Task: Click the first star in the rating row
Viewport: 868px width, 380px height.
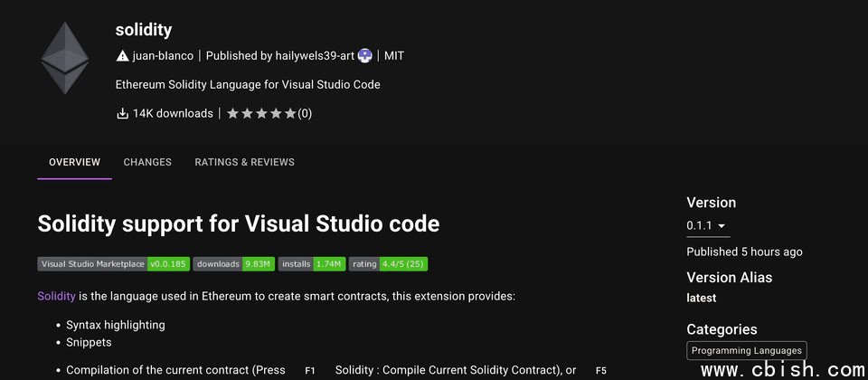Action: pos(232,114)
